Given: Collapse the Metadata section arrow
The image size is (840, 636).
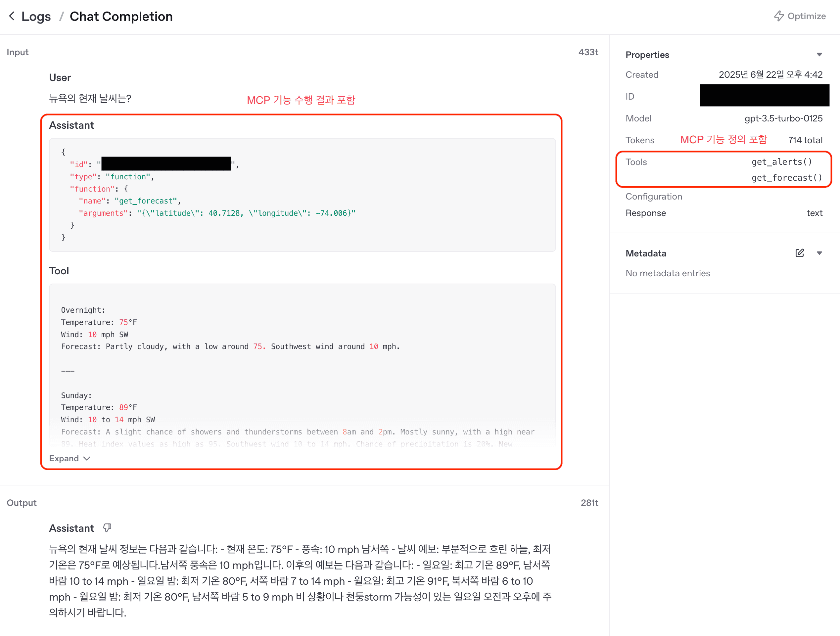Looking at the screenshot, I should [x=819, y=253].
